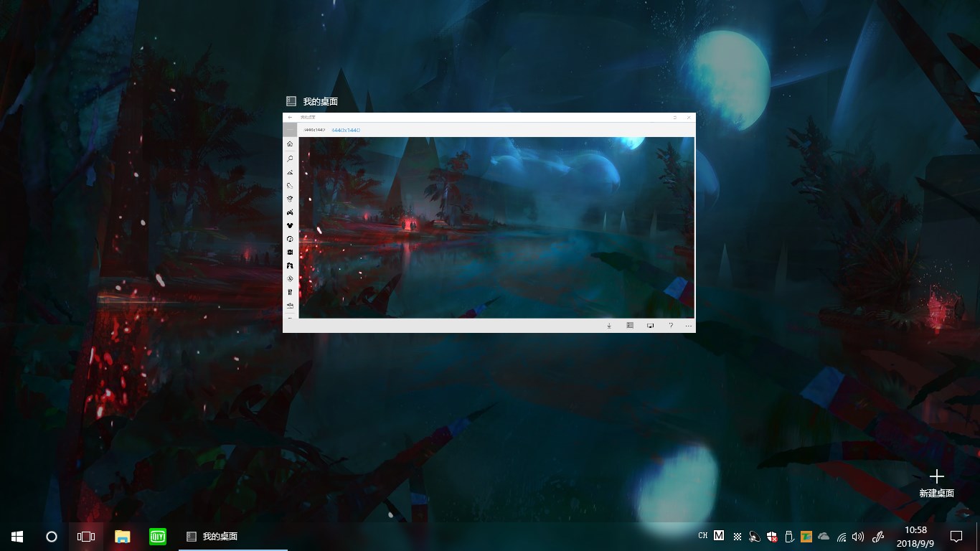The width and height of the screenshot is (980, 551).
Task: Click the 我的桌面 window title label
Action: (321, 101)
